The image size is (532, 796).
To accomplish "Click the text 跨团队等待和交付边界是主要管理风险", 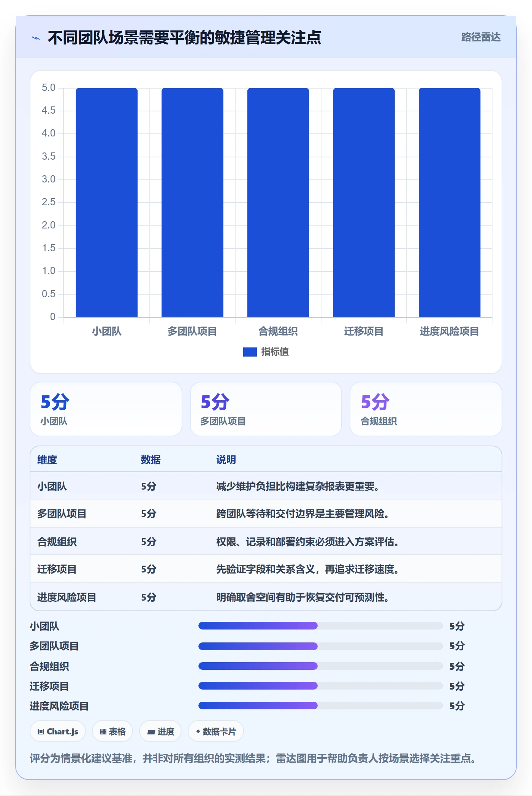I will tap(303, 514).
